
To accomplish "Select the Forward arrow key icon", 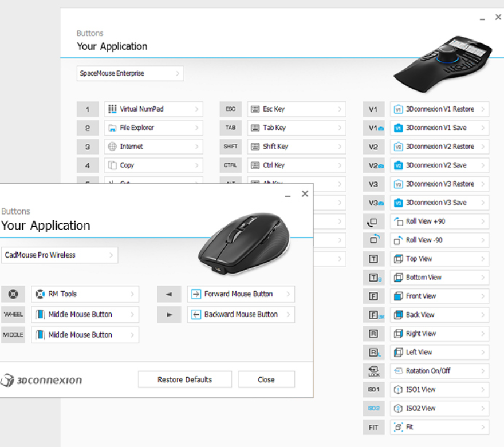I will [x=169, y=294].
